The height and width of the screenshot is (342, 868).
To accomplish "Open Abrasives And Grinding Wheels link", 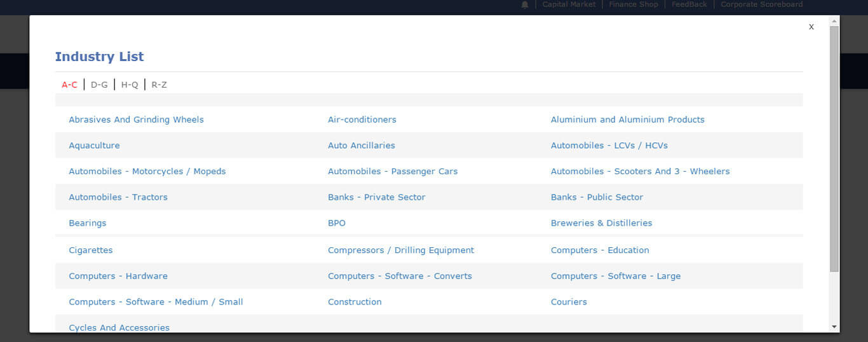I will tap(136, 120).
